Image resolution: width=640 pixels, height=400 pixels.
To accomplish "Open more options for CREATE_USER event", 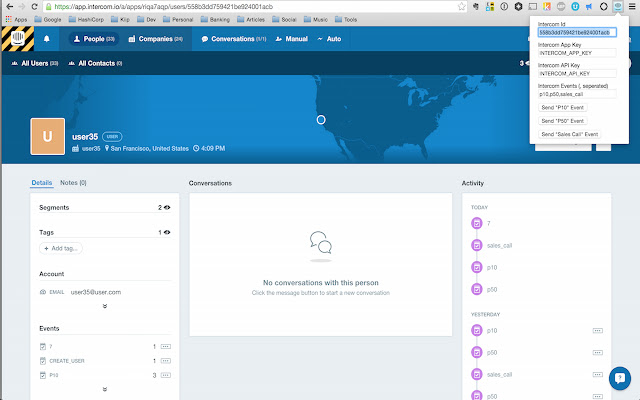I will coord(166,360).
